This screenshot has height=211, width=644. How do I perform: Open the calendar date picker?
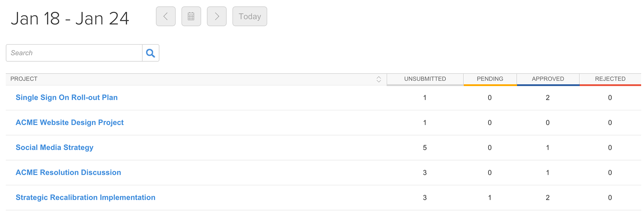tap(191, 16)
